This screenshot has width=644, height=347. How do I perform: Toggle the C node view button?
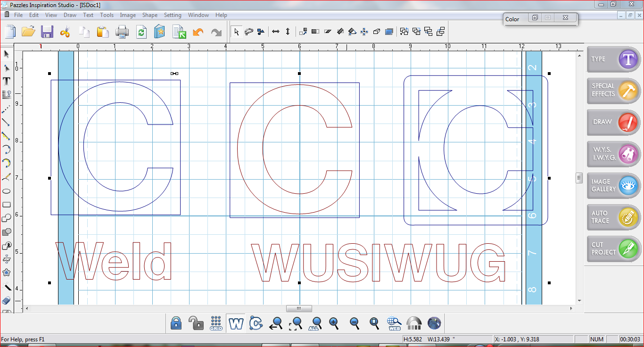tap(256, 323)
